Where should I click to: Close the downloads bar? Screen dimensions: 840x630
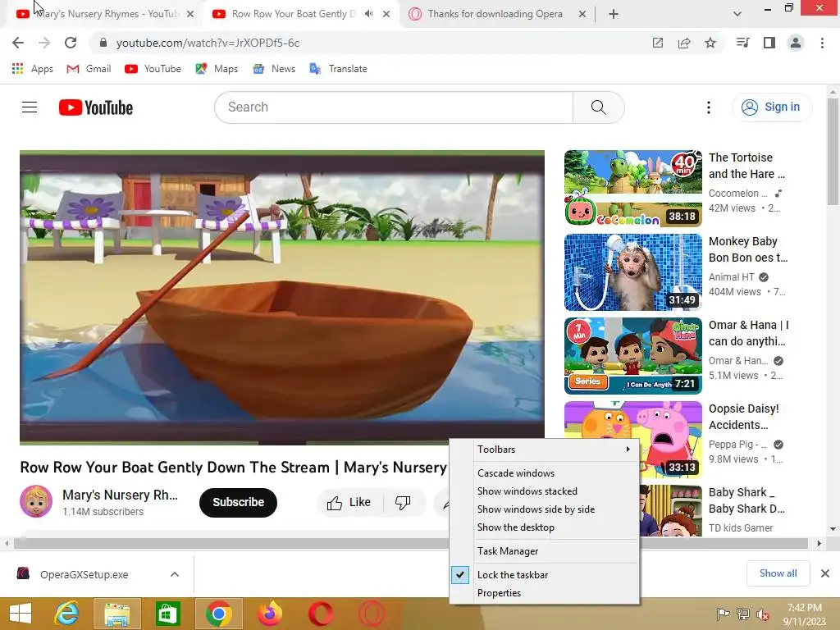click(x=825, y=573)
